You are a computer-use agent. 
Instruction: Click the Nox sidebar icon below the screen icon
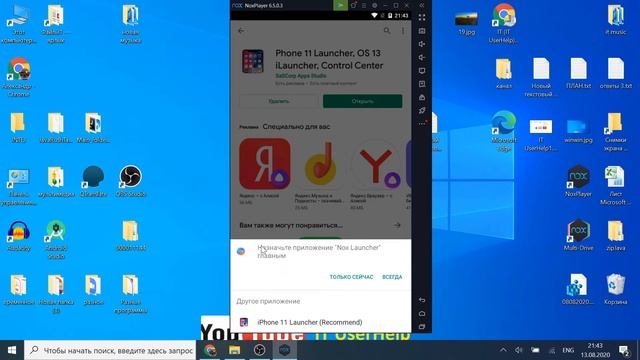click(x=422, y=84)
